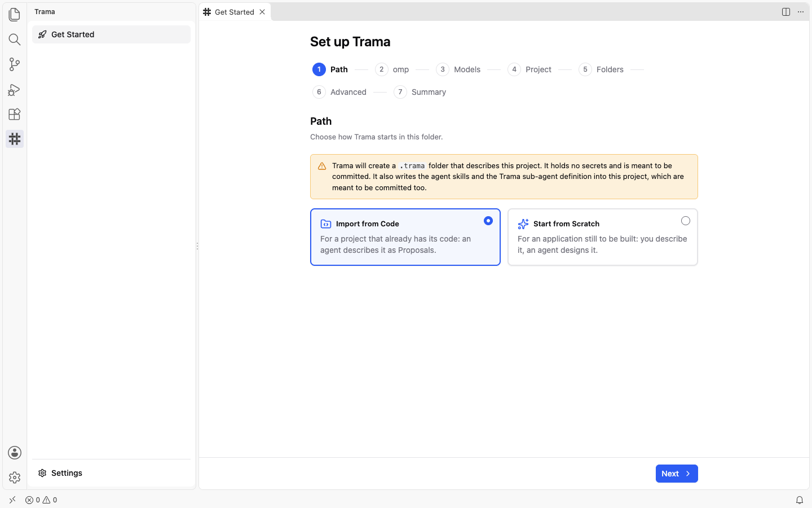This screenshot has height=508, width=812.
Task: Click the Start from Scratch sparkle icon
Action: [523, 224]
